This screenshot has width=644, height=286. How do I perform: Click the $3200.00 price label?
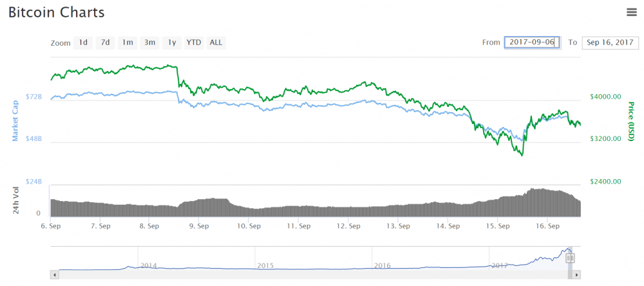click(605, 139)
